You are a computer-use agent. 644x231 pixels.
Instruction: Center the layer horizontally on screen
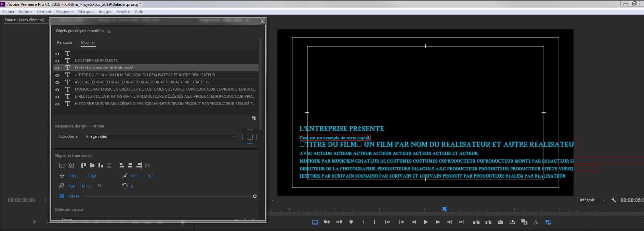(70, 165)
